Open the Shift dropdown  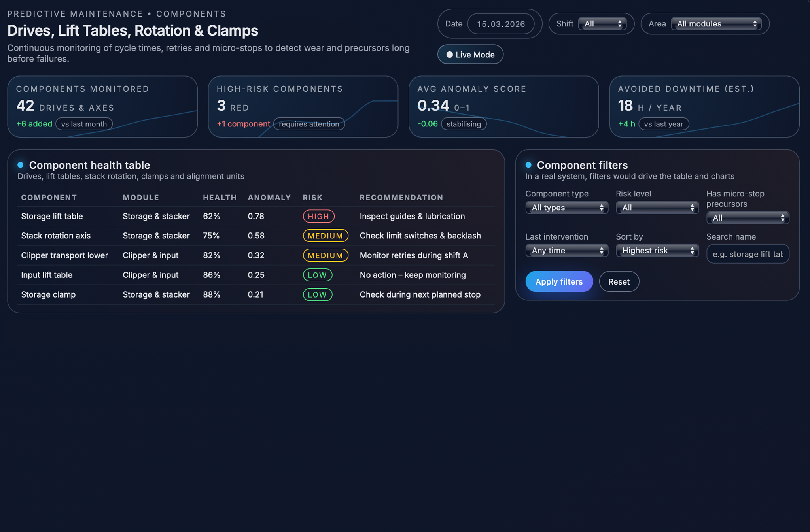point(602,24)
